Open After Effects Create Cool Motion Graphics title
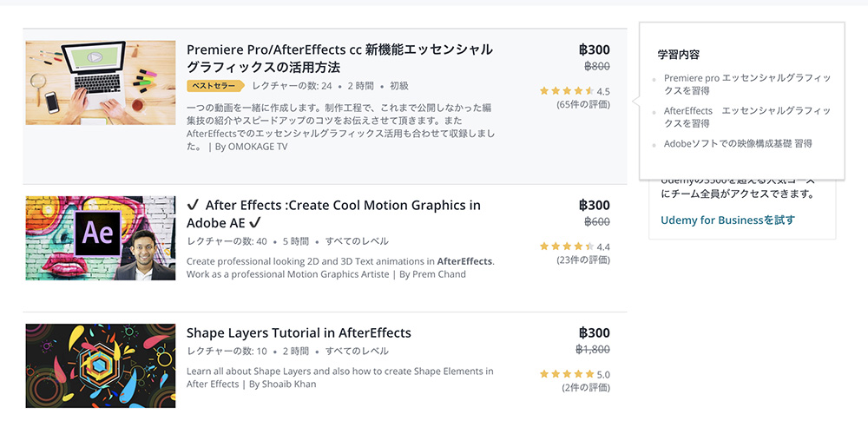The image size is (868, 434). point(333,214)
